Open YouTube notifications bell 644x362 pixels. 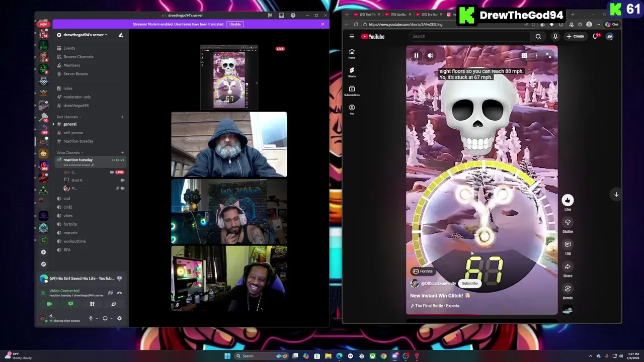pos(595,36)
